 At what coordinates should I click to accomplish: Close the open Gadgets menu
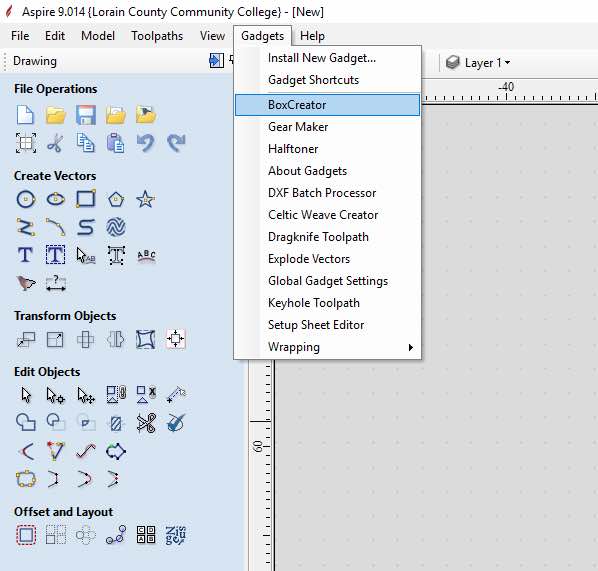point(262,36)
